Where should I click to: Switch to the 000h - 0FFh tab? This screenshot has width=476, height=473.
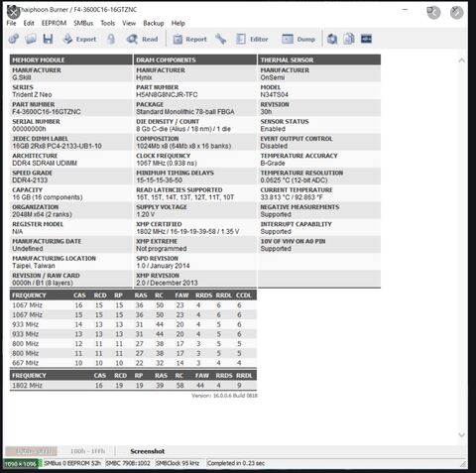[32, 451]
